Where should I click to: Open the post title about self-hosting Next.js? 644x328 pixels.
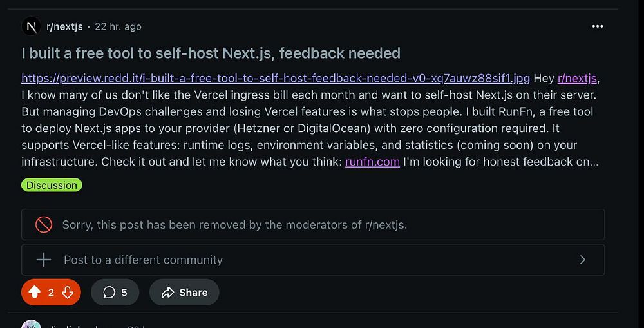211,53
